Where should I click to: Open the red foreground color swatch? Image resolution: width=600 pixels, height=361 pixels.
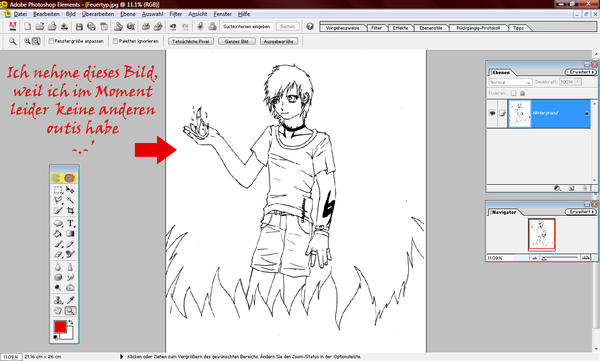[x=60, y=327]
